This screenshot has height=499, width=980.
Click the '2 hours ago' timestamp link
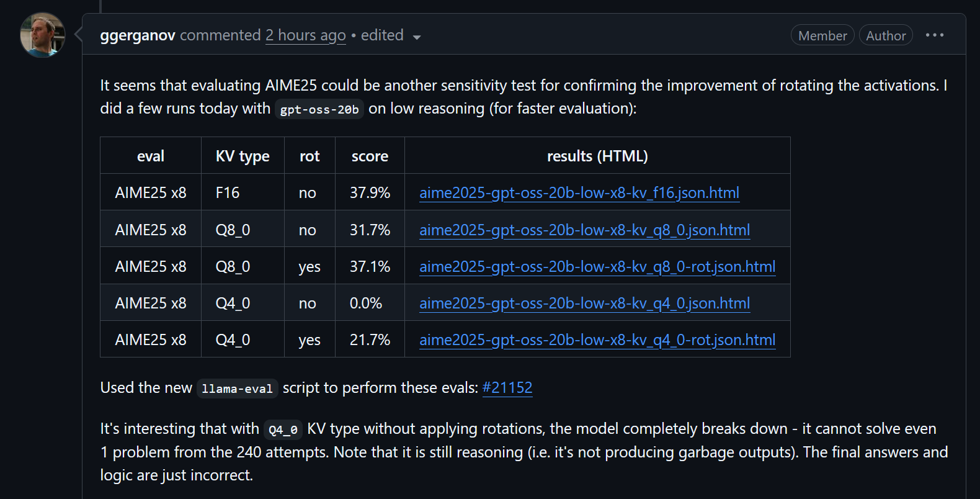tap(306, 35)
